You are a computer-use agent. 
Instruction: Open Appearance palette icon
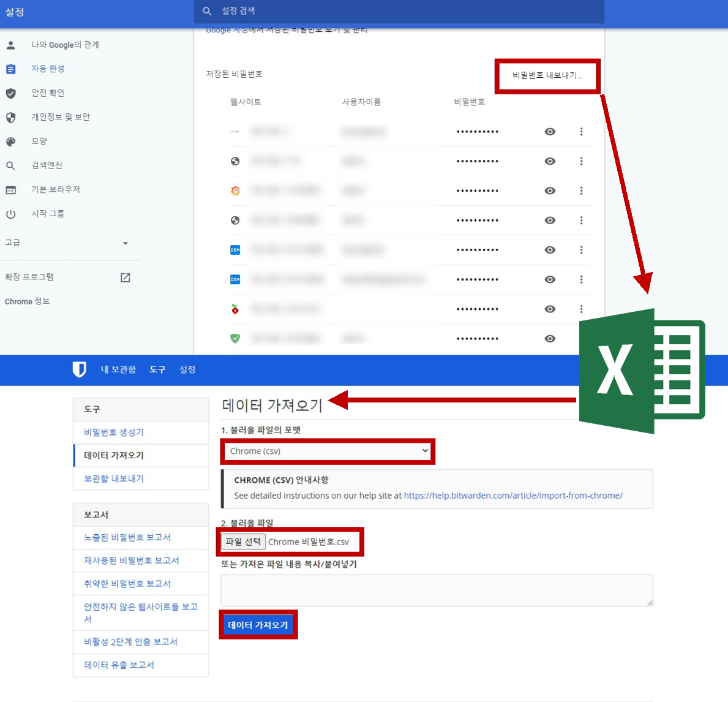pos(10,142)
